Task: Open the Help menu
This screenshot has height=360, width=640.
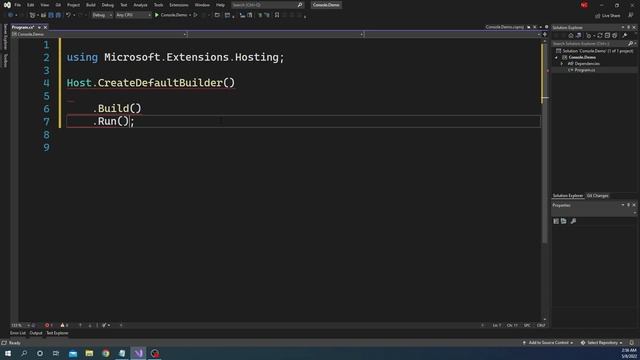Action: point(220,5)
